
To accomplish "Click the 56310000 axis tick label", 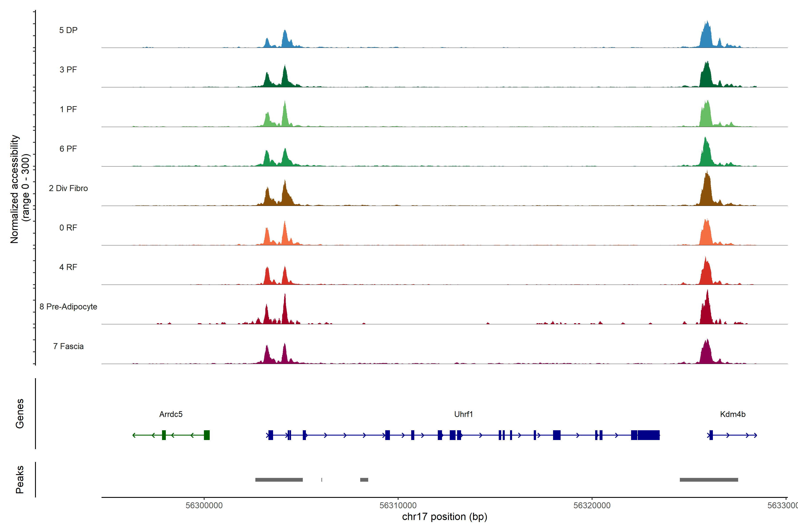I will click(x=398, y=506).
